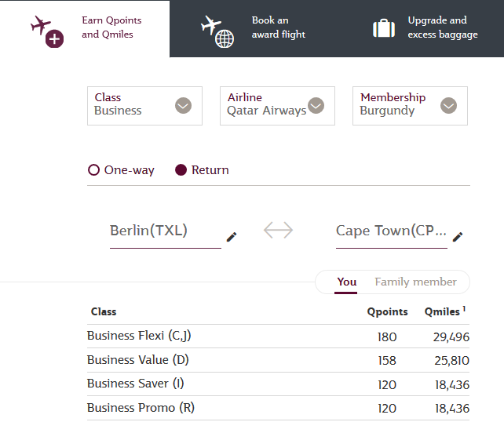Viewport: 504px width, 422px height.
Task: Click the Berlin(TXL) origin field
Action: (x=165, y=231)
